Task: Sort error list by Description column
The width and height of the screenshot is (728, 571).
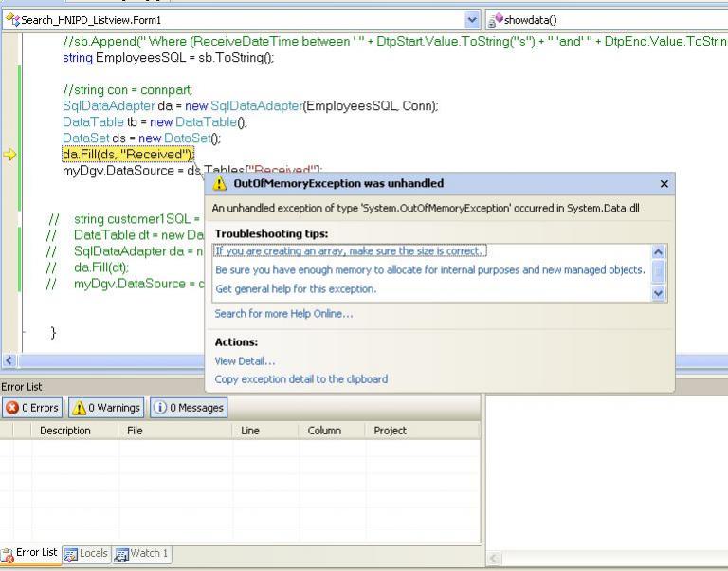Action: coord(64,431)
